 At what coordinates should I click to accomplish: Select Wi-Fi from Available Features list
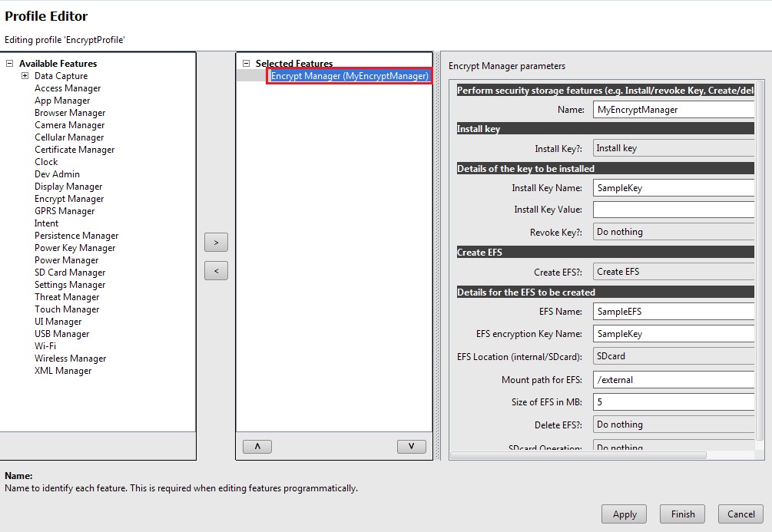[45, 346]
